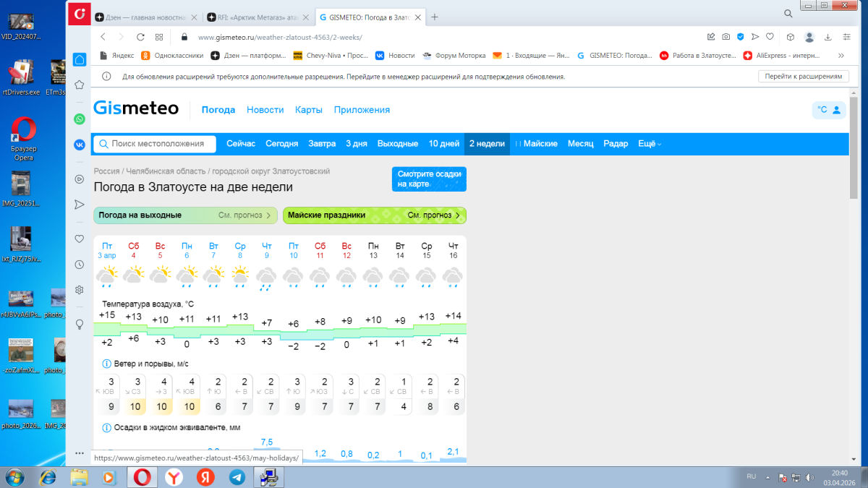Open Telegram from the Windows taskbar
This screenshot has width=868, height=488.
[237, 477]
